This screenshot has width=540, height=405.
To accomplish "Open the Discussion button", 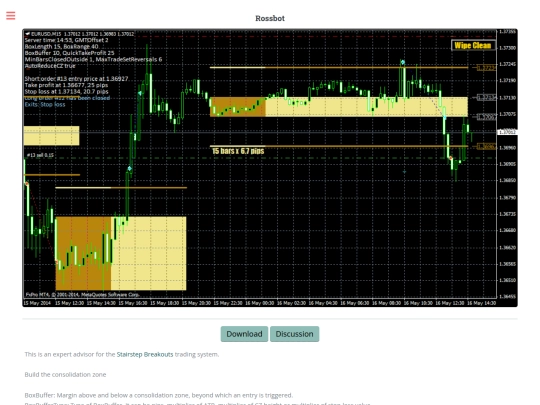I will pyautogui.click(x=294, y=334).
